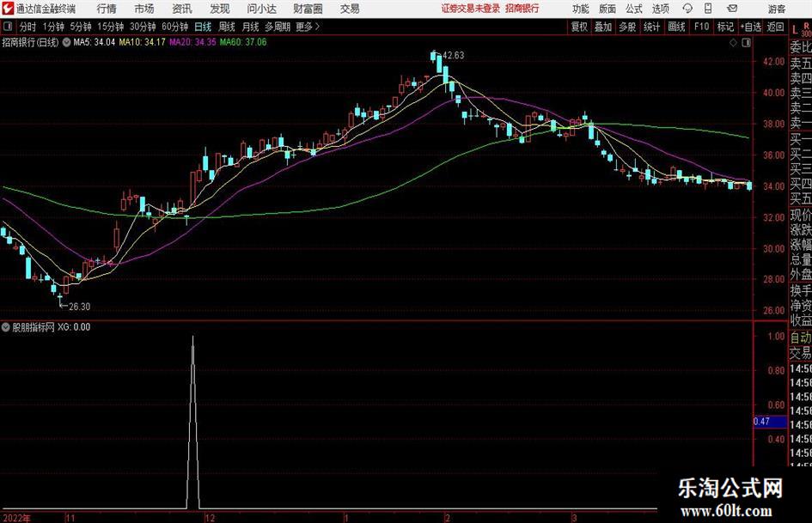The height and width of the screenshot is (523, 812).
Task: Click the customer service headset icon
Action: point(687,9)
